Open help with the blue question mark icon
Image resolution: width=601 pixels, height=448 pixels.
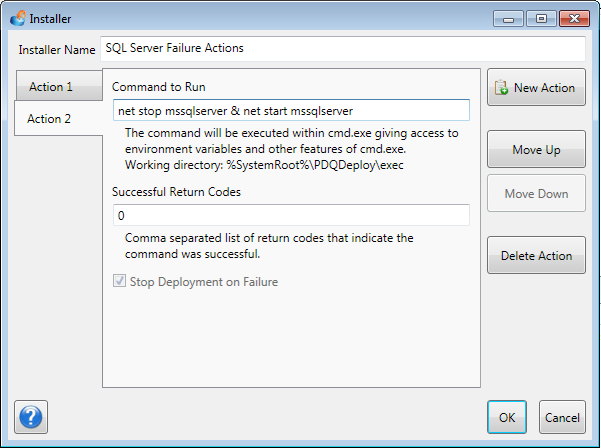tap(32, 416)
